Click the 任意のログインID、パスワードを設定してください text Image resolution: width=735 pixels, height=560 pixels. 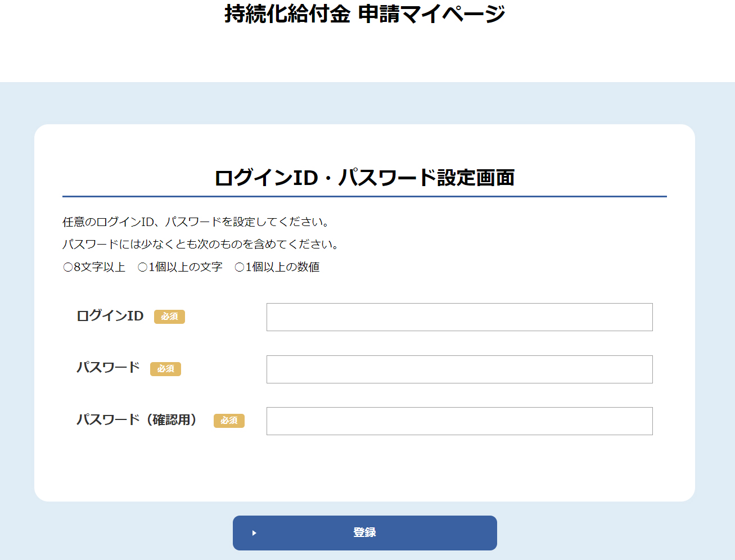point(196,222)
